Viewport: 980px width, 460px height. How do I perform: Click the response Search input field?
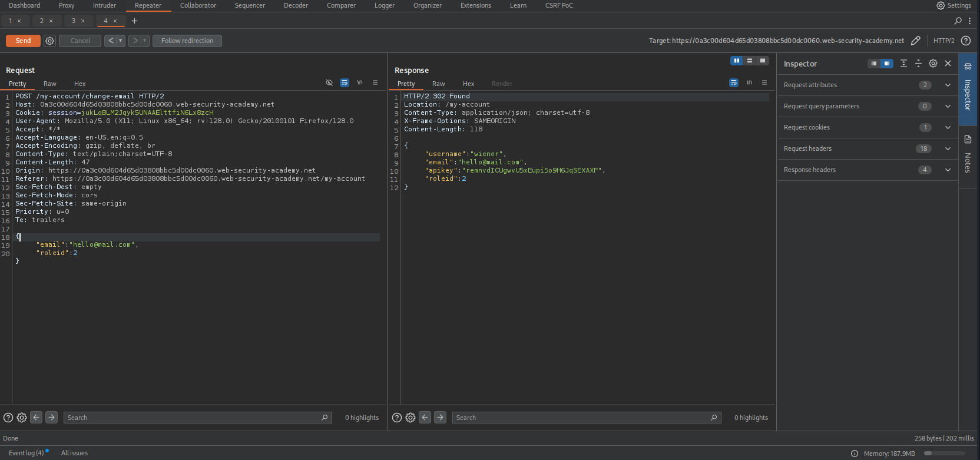[583, 418]
